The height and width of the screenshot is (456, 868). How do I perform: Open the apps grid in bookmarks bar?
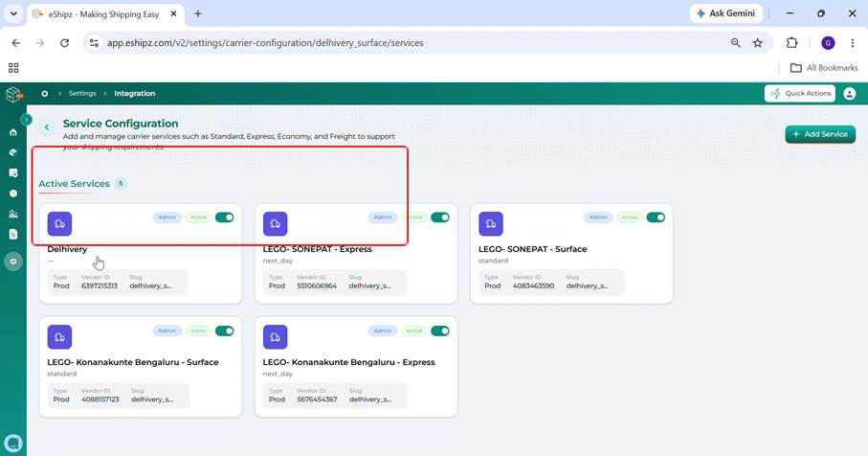13,68
